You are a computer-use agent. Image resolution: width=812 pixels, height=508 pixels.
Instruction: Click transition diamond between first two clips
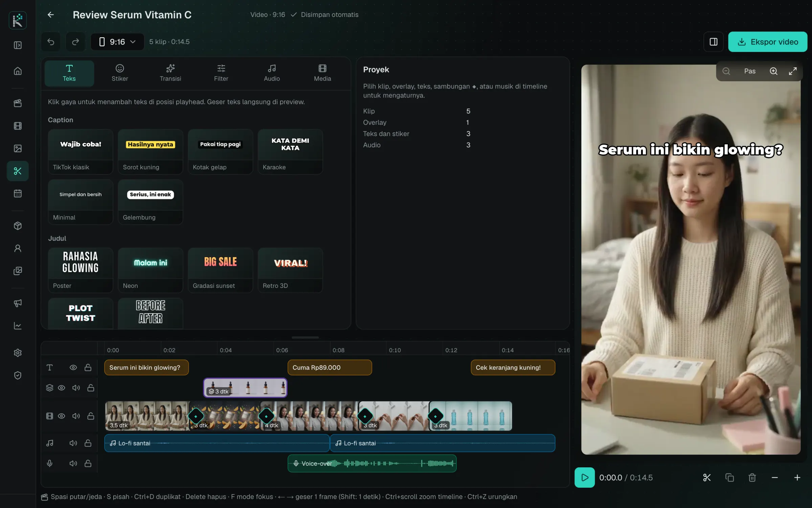196,416
